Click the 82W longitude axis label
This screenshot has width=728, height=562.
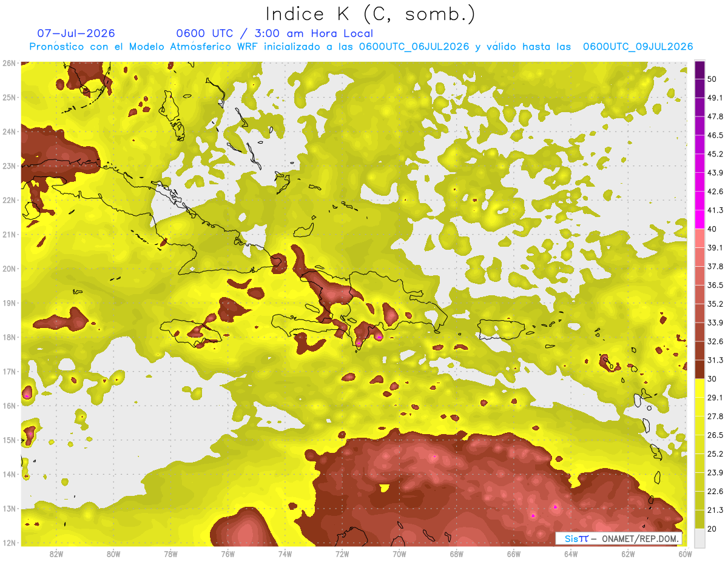(x=56, y=554)
